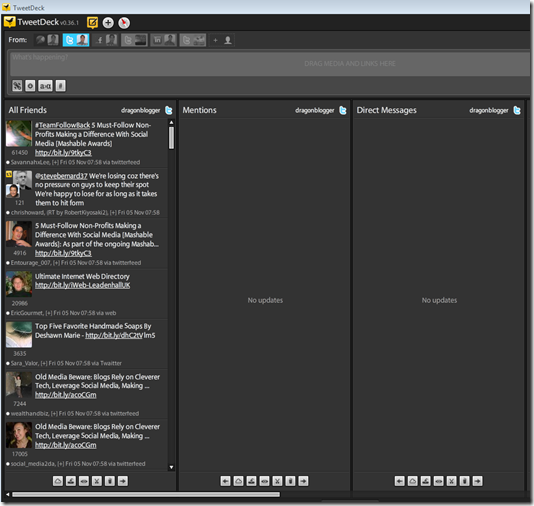The width and height of the screenshot is (534, 506).
Task: Click the X clear icon under All Friends
Action: 97,481
